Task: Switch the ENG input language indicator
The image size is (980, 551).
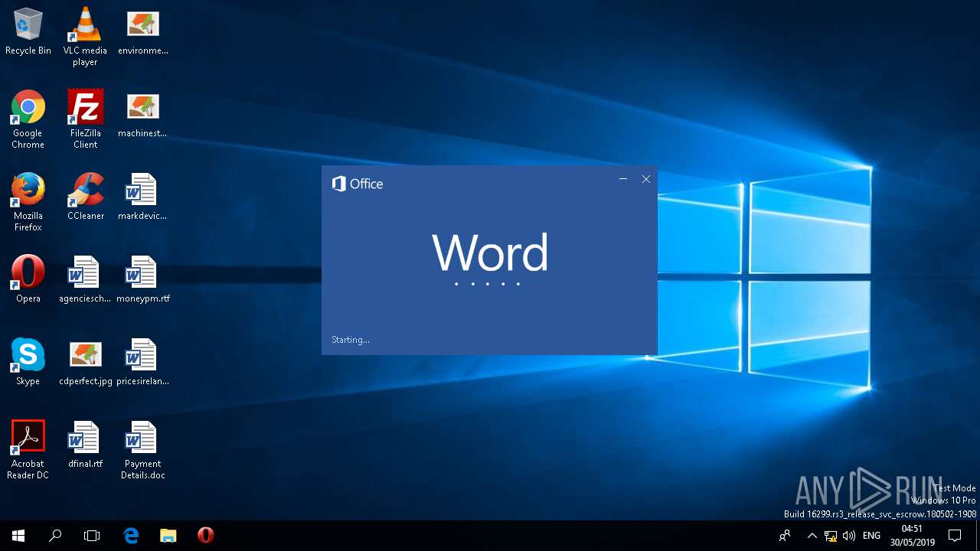Action: coord(871,536)
